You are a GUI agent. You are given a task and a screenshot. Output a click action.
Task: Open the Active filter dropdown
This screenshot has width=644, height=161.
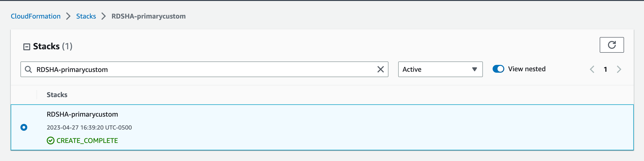(x=440, y=69)
